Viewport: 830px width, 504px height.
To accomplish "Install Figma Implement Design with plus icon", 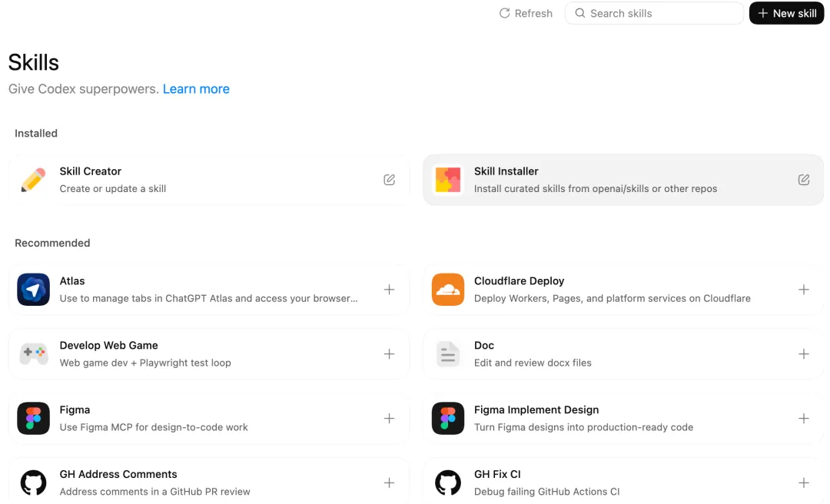I will click(x=804, y=419).
